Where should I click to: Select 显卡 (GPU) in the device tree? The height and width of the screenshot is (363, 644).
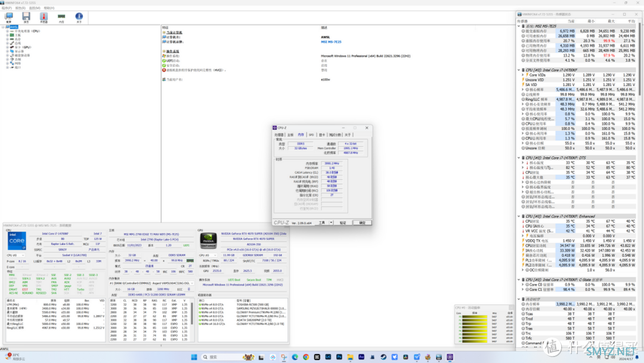[23, 47]
